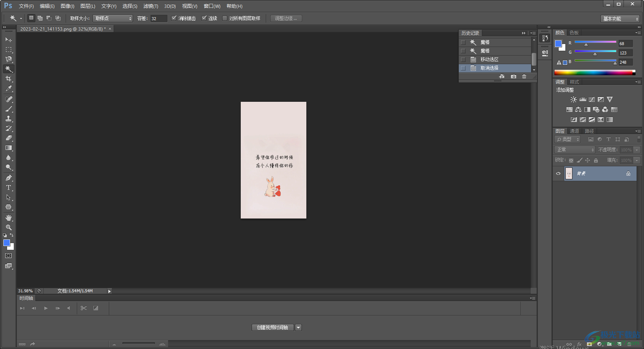Switch to the 通道 tab
The height and width of the screenshot is (349, 644).
574,131
